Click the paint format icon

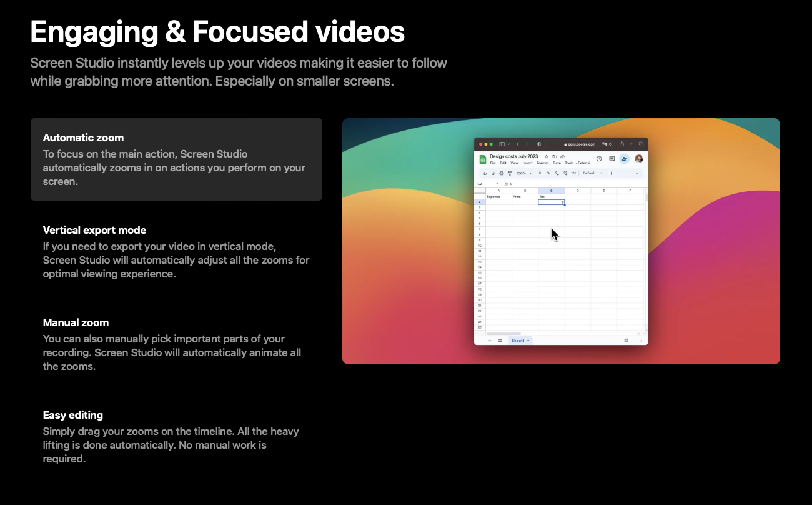pos(510,173)
